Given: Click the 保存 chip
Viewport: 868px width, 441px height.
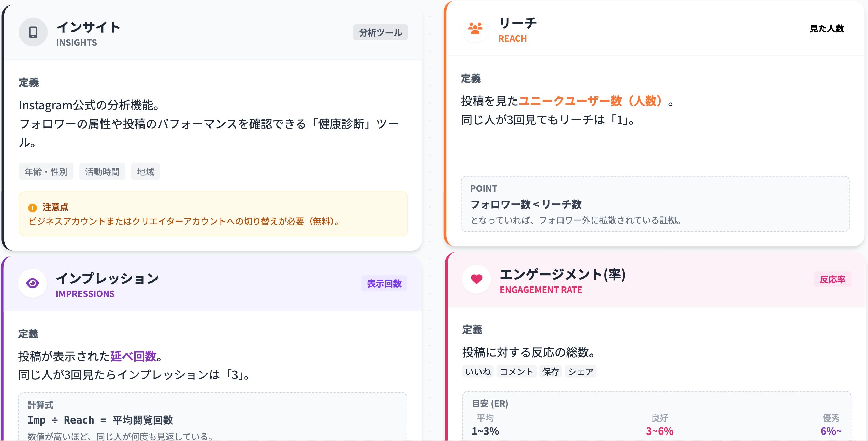Looking at the screenshot, I should [551, 372].
